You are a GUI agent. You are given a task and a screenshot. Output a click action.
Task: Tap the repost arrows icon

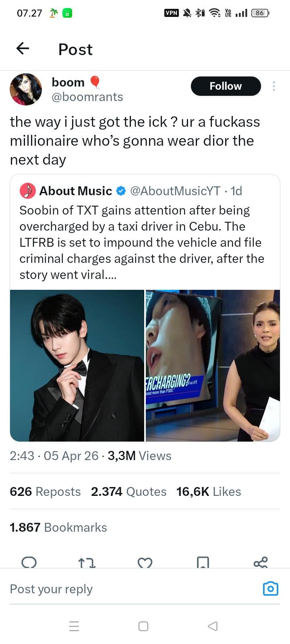click(87, 563)
